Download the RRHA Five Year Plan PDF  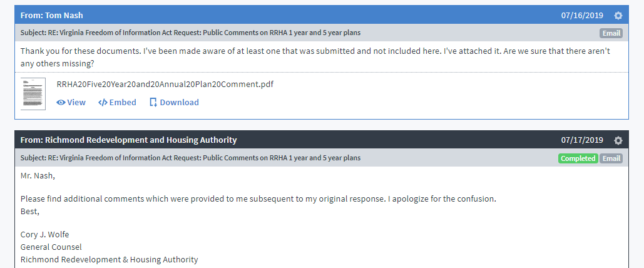pos(174,102)
